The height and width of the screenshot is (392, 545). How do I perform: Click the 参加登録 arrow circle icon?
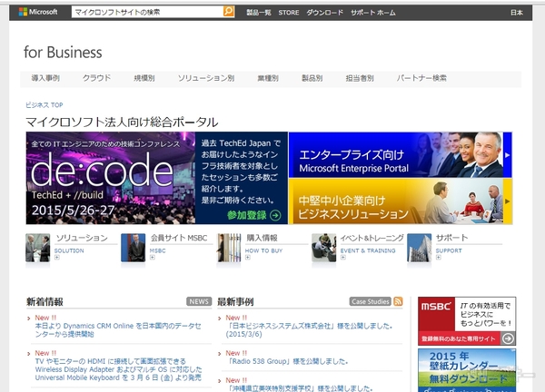pyautogui.click(x=275, y=215)
